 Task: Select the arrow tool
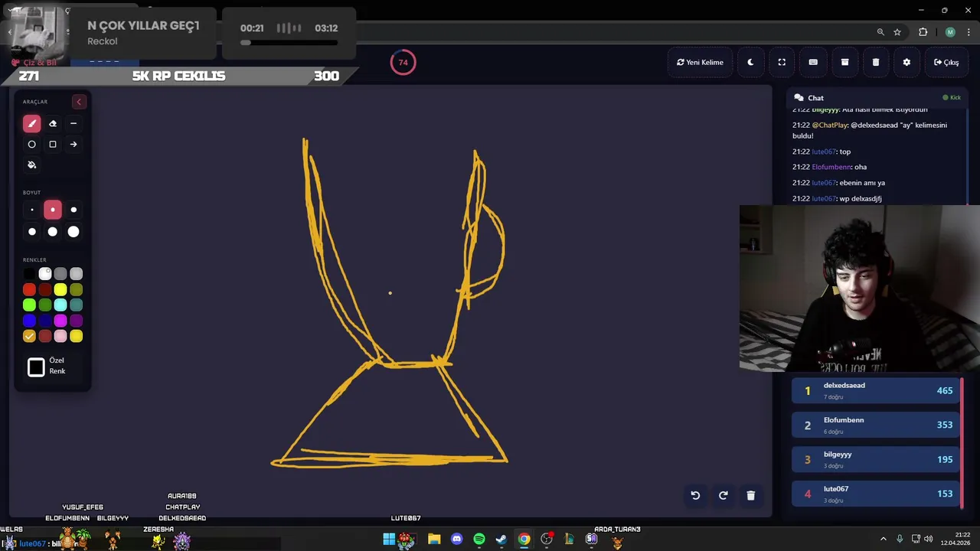pos(73,144)
